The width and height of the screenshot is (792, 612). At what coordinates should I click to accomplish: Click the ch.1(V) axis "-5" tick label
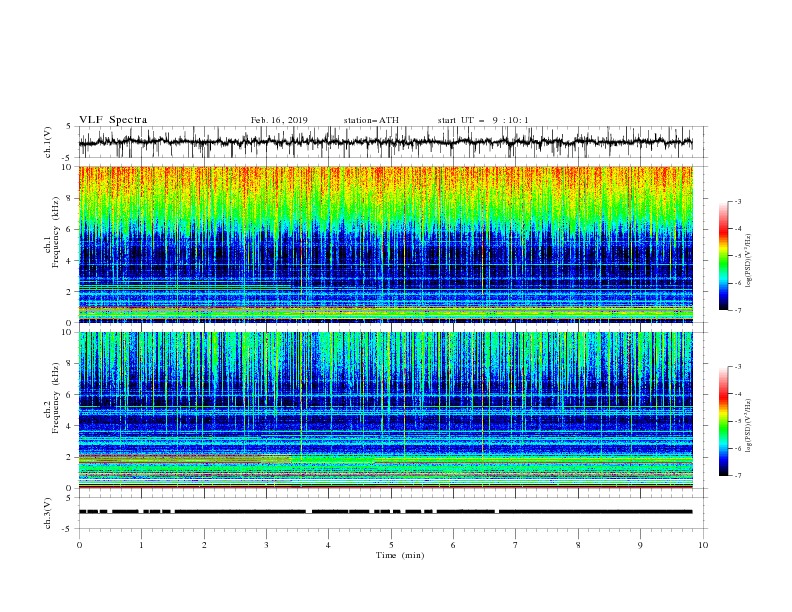pyautogui.click(x=68, y=158)
